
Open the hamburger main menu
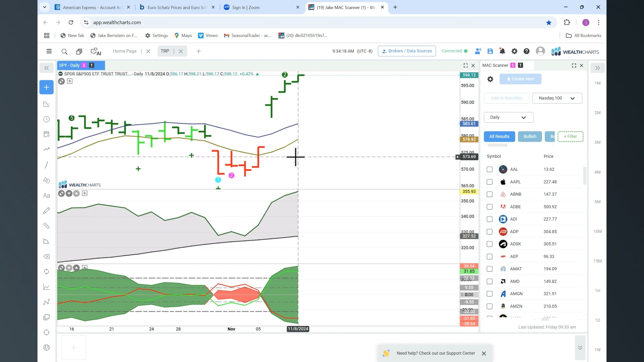pyautogui.click(x=49, y=51)
